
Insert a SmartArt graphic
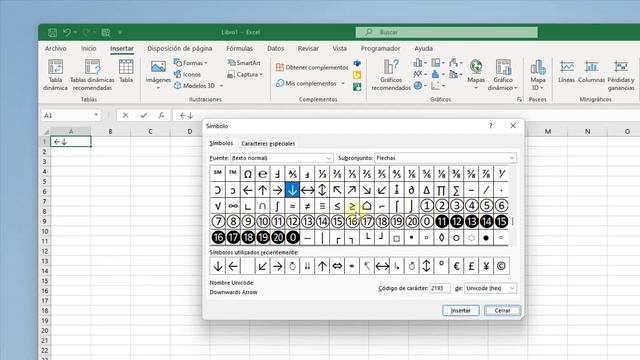(x=244, y=63)
